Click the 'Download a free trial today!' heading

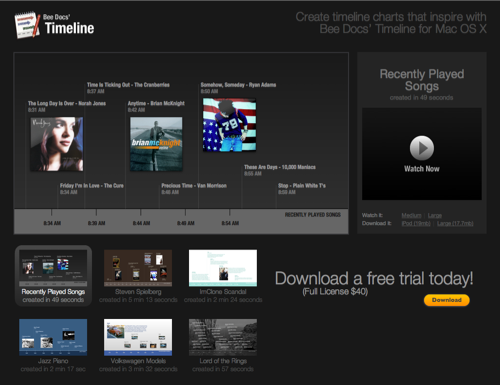[374, 279]
